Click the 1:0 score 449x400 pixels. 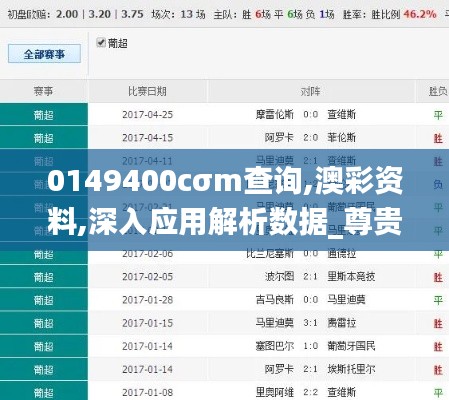click(x=310, y=346)
